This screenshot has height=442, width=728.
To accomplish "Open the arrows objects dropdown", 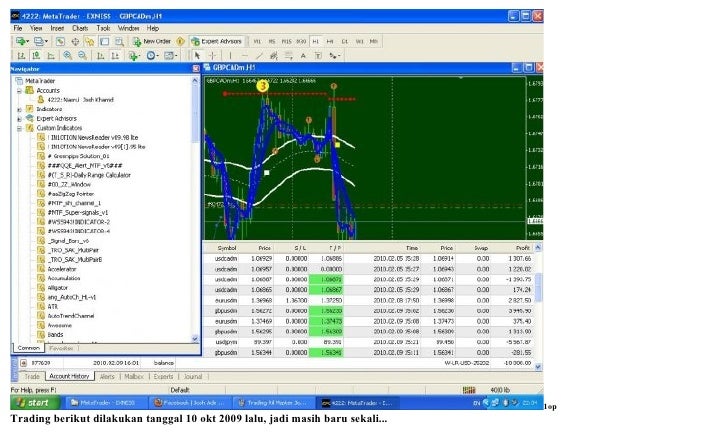I will click(334, 56).
